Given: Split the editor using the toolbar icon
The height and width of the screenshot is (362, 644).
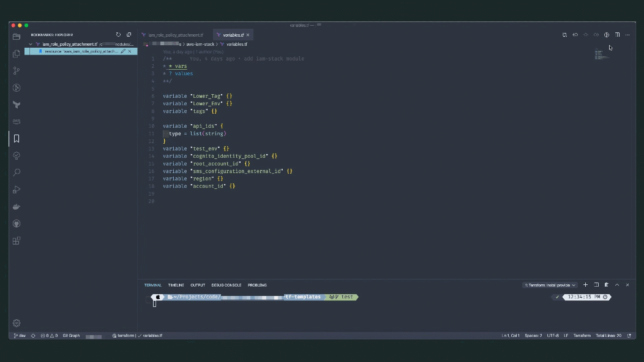Looking at the screenshot, I should 618,35.
